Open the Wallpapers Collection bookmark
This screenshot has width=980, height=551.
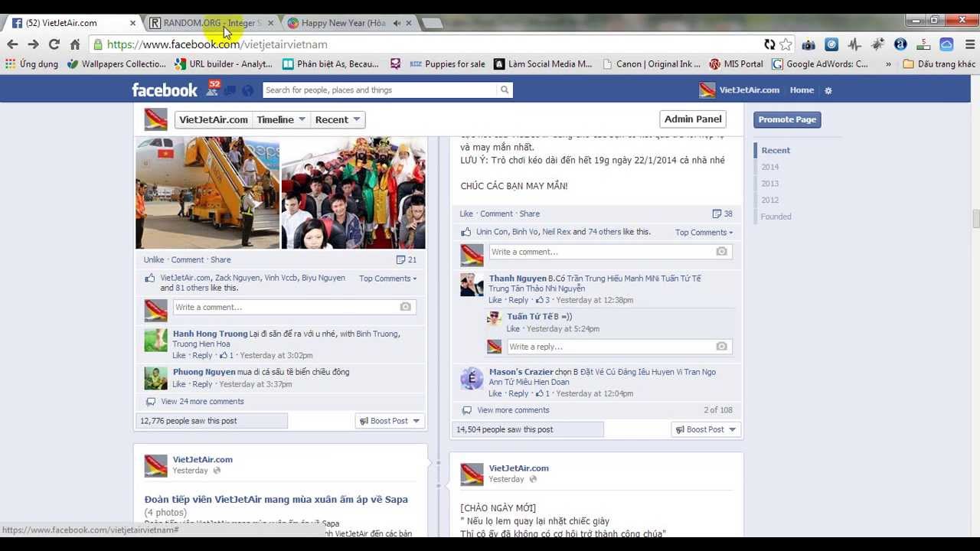point(116,64)
